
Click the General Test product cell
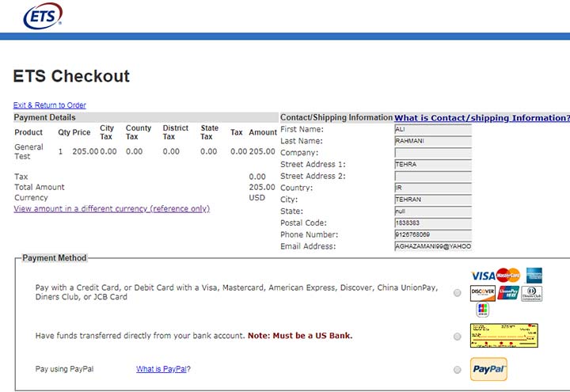tap(28, 151)
